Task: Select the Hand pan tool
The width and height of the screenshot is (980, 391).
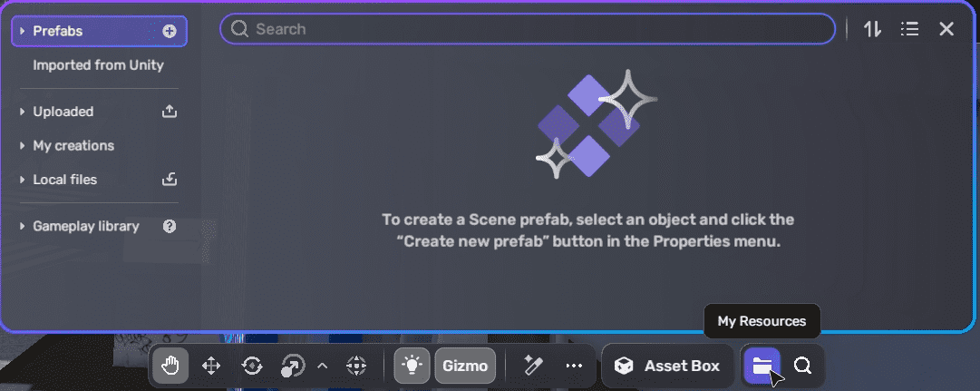Action: (x=170, y=366)
